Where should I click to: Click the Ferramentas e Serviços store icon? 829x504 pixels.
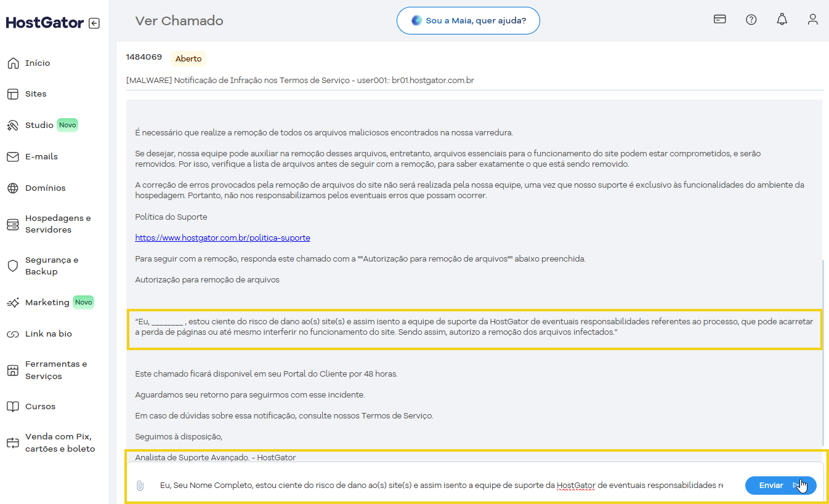(13, 370)
